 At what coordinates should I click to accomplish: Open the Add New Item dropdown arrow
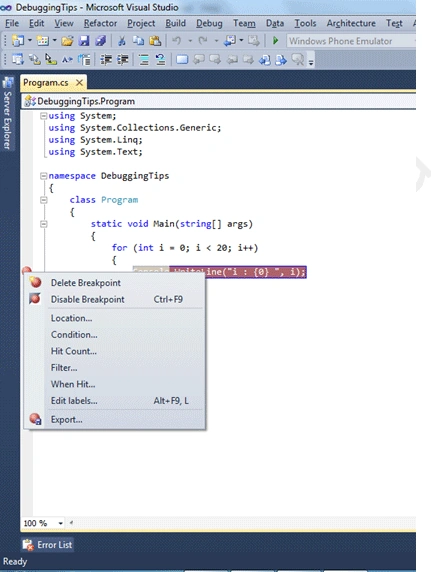pyautogui.click(x=54, y=40)
